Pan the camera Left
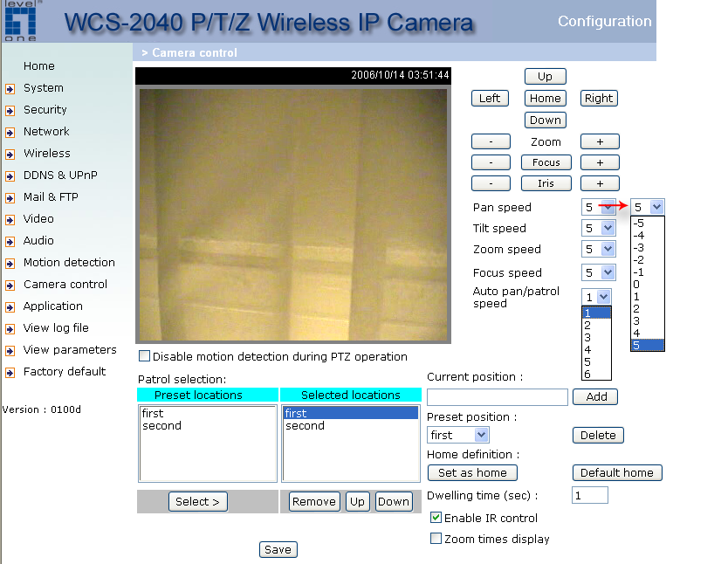This screenshot has height=564, width=728. click(x=490, y=99)
